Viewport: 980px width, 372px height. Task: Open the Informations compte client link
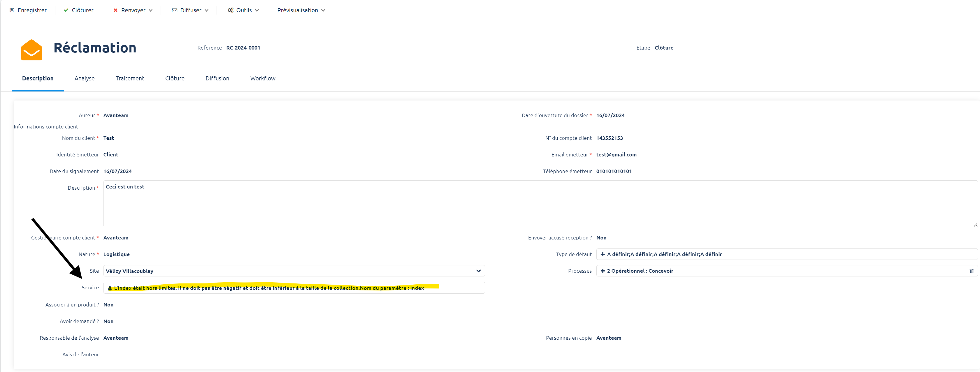(46, 127)
